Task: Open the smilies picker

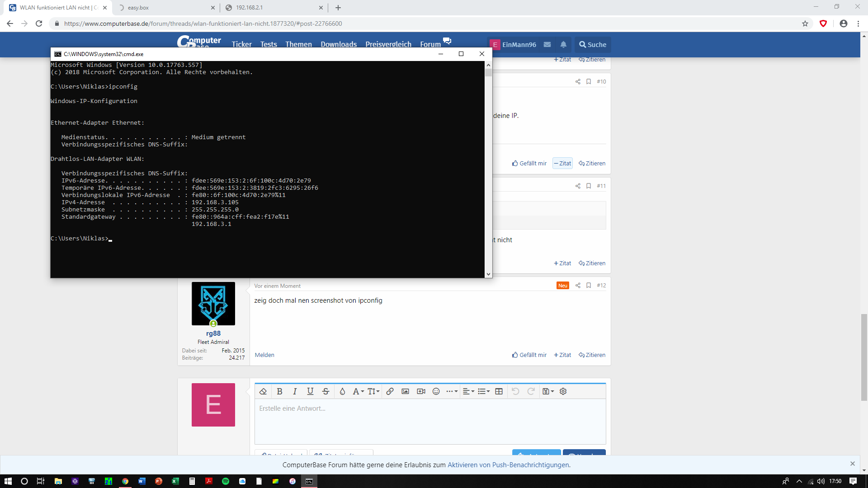Action: click(x=436, y=391)
